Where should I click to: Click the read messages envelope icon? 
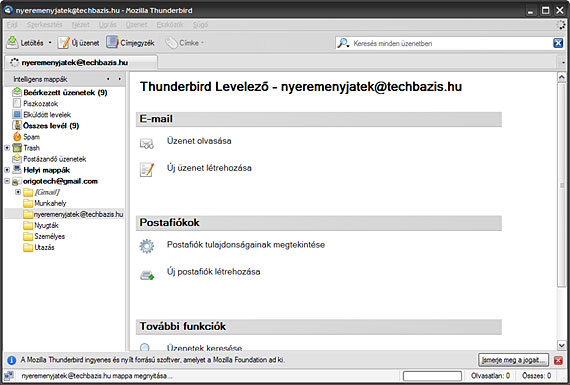point(147,144)
